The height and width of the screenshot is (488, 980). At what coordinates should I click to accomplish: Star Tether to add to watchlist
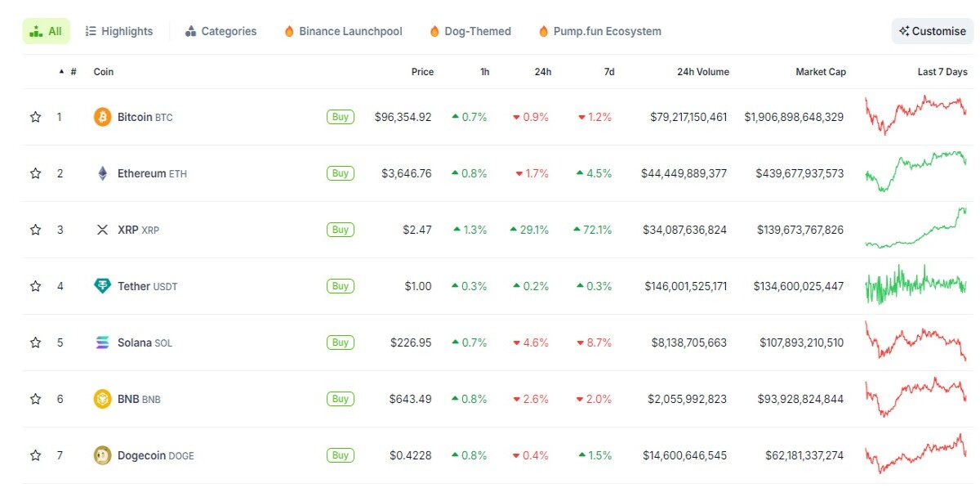coord(35,286)
